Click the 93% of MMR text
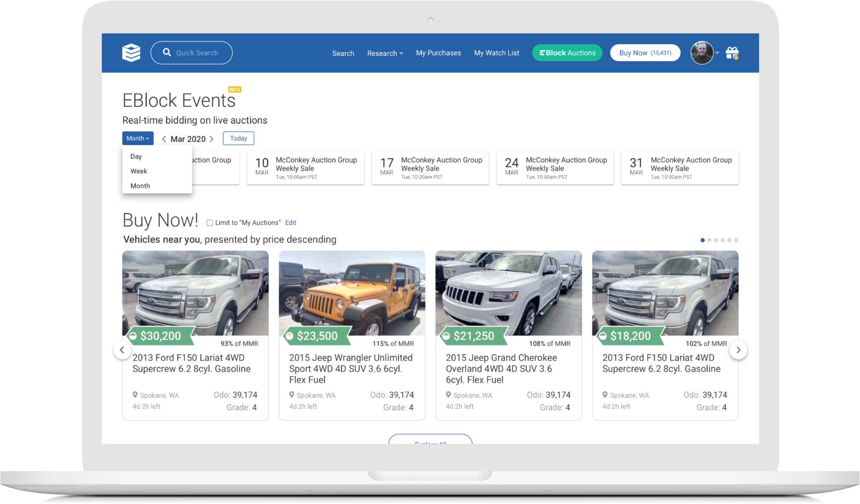Viewport: 860px width, 504px height. point(239,343)
